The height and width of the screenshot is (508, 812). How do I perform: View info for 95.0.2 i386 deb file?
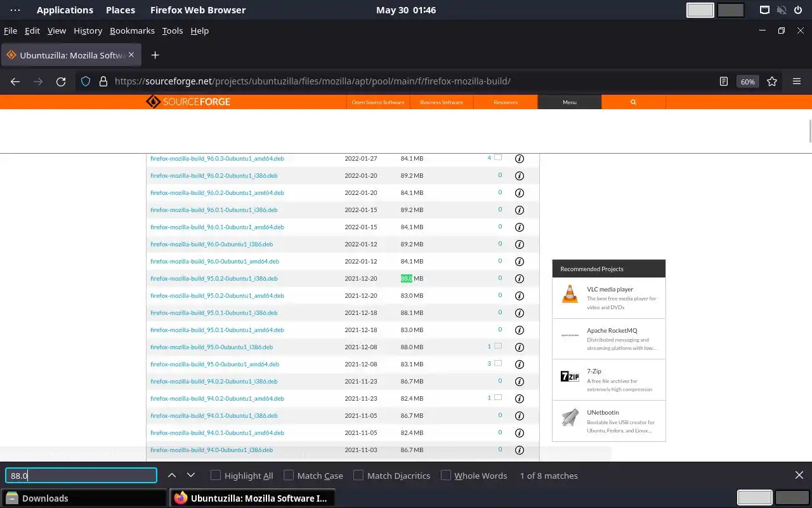tap(519, 279)
